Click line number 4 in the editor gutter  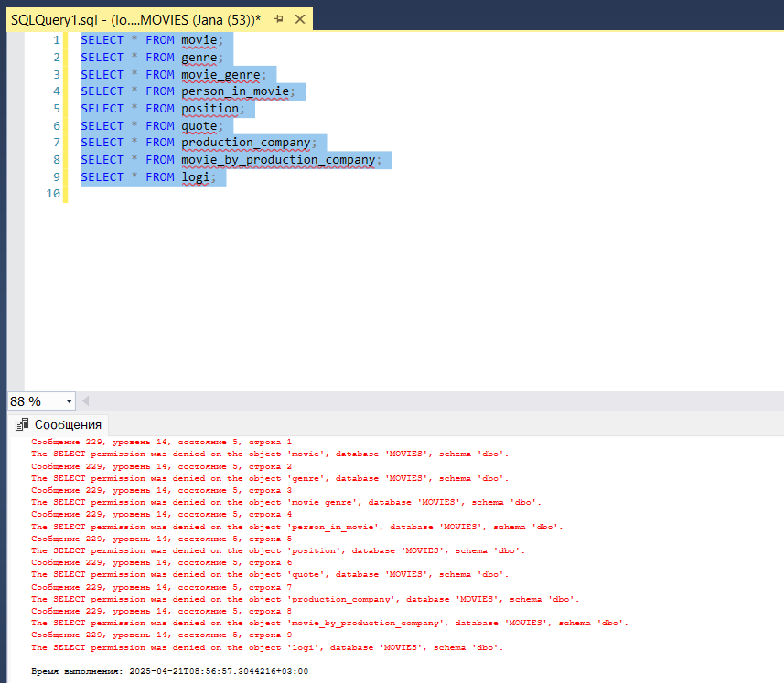tap(57, 91)
